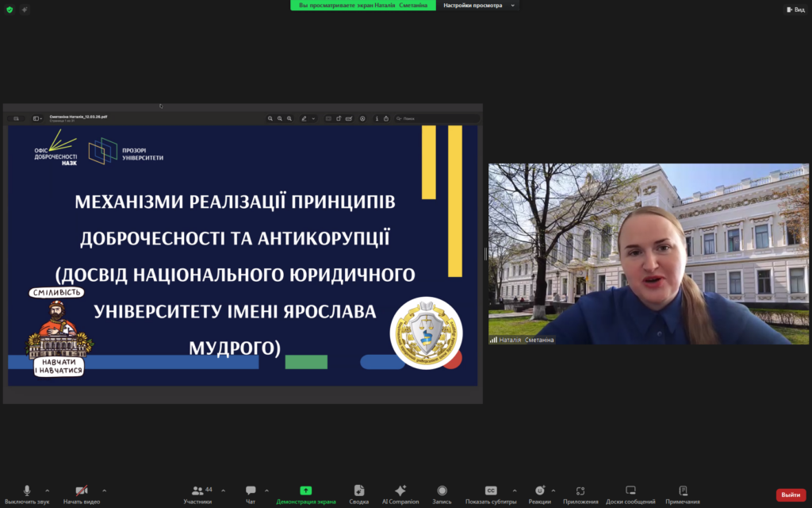Viewport: 812px width, 508px height.
Task: Open Доски сообщений whiteboards
Action: (630, 491)
